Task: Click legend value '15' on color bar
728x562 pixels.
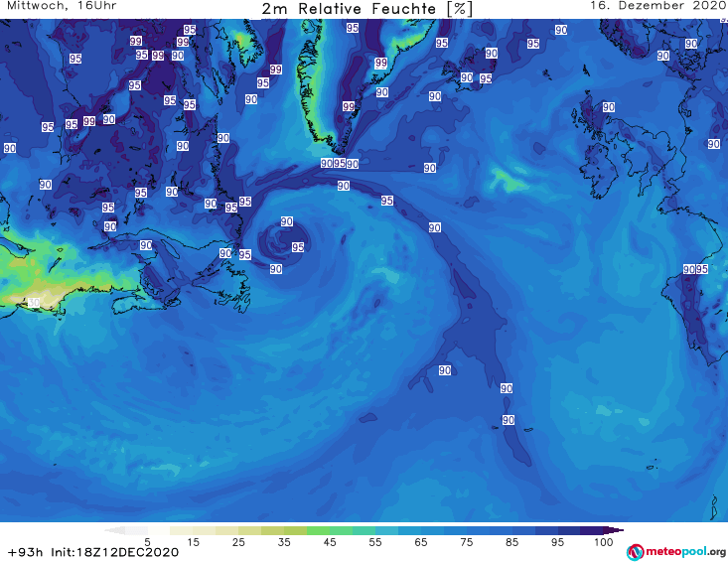Action: (193, 542)
